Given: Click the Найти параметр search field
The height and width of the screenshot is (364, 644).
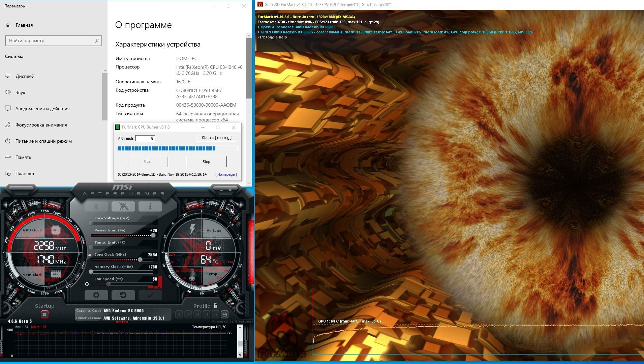Looking at the screenshot, I should [x=54, y=40].
